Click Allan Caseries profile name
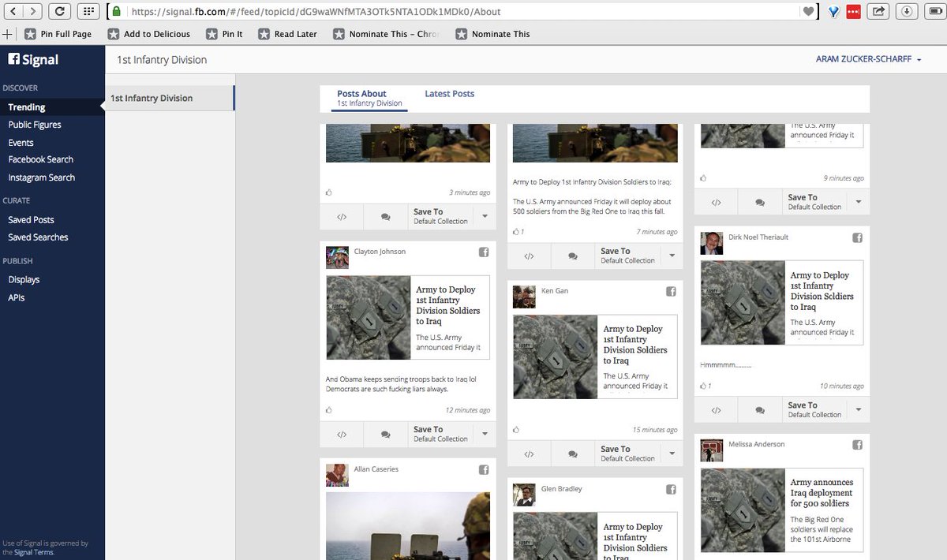 pyautogui.click(x=376, y=469)
